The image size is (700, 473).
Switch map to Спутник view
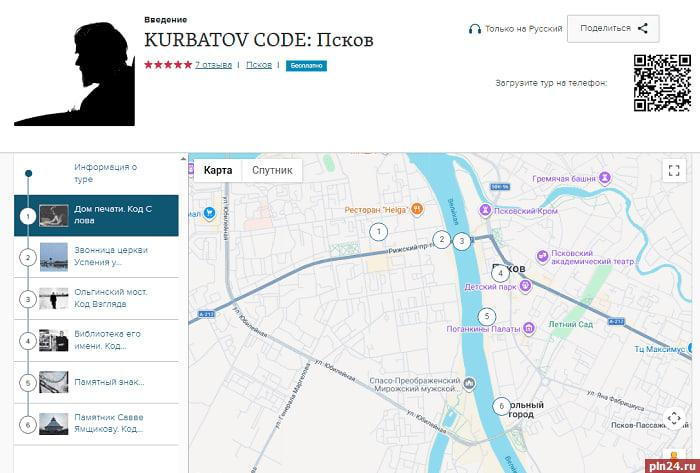click(272, 170)
